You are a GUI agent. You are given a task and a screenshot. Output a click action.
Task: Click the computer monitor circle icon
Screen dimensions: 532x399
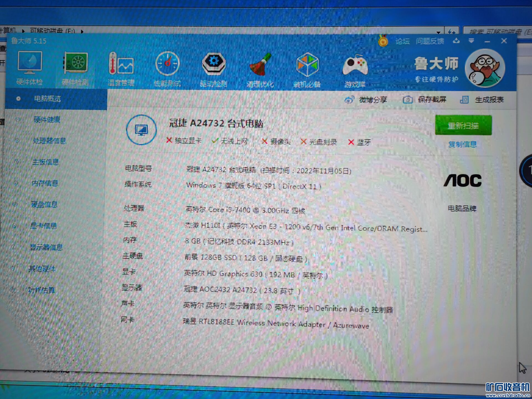point(141,130)
